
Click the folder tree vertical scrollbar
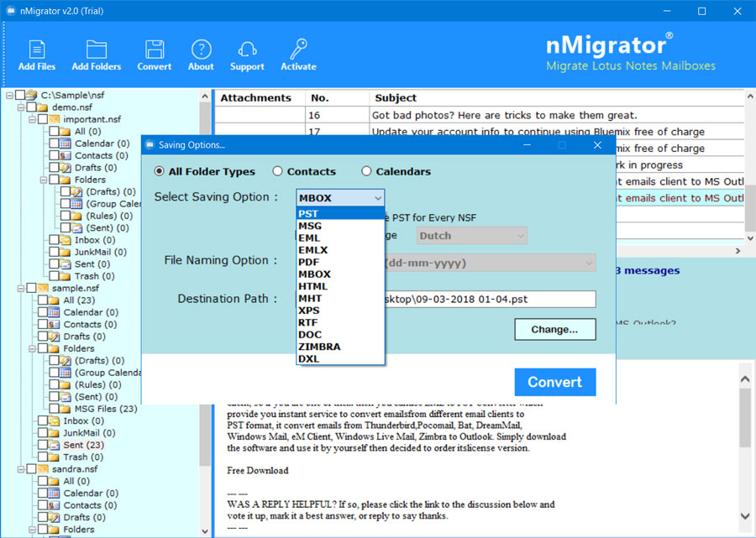pos(205,285)
